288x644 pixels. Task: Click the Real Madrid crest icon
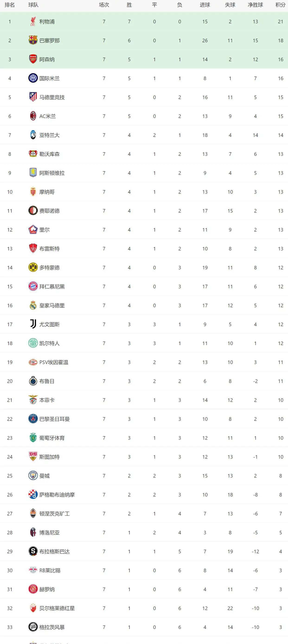33,305
